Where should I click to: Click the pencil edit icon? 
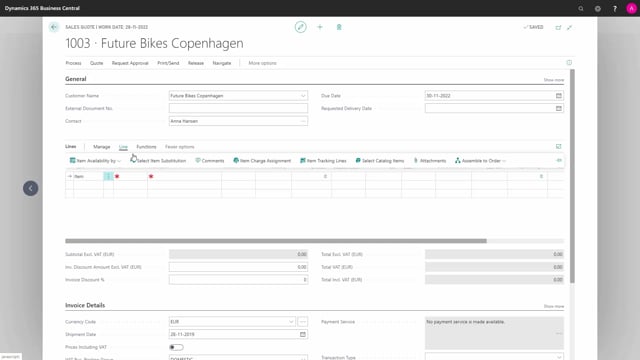coord(300,27)
